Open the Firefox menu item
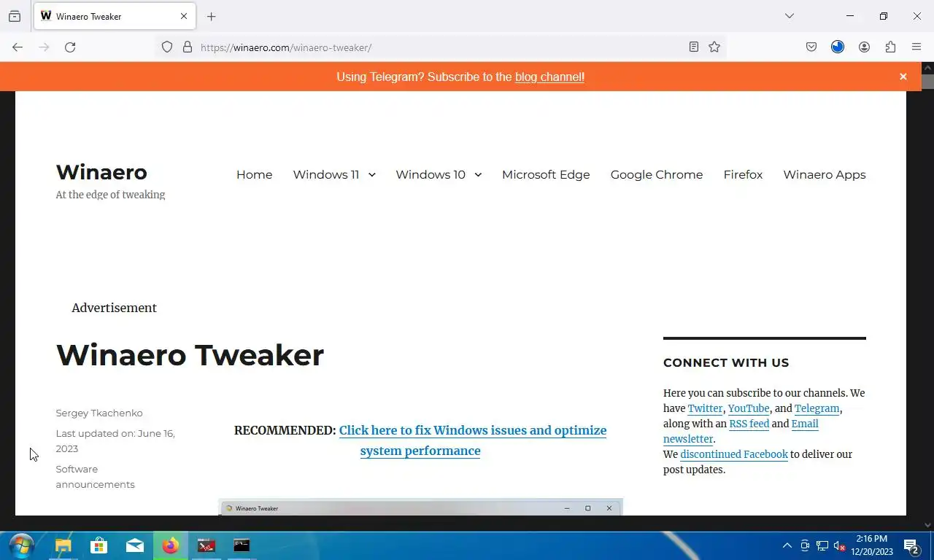Viewport: 934px width, 560px height. 743,174
